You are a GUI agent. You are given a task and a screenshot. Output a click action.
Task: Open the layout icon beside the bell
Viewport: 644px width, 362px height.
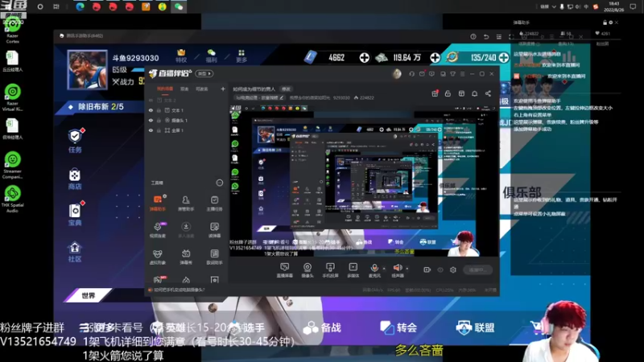click(461, 93)
